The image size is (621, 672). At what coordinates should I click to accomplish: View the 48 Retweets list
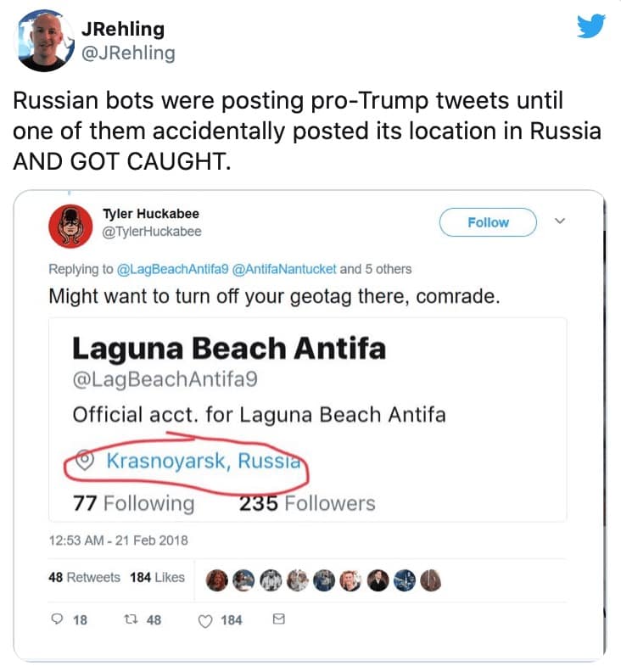pyautogui.click(x=84, y=577)
